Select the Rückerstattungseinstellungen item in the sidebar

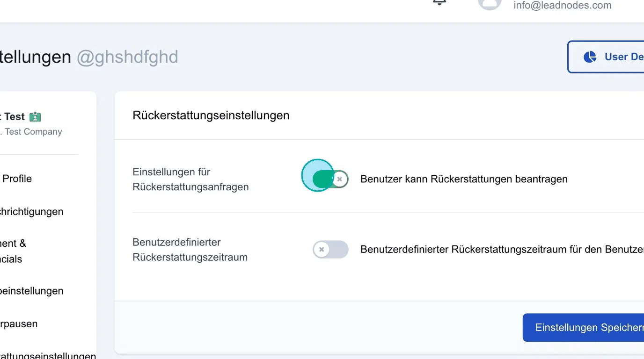click(48, 355)
